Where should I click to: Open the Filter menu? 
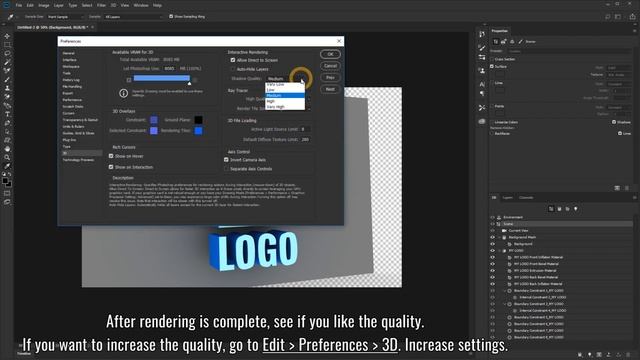tap(101, 5)
